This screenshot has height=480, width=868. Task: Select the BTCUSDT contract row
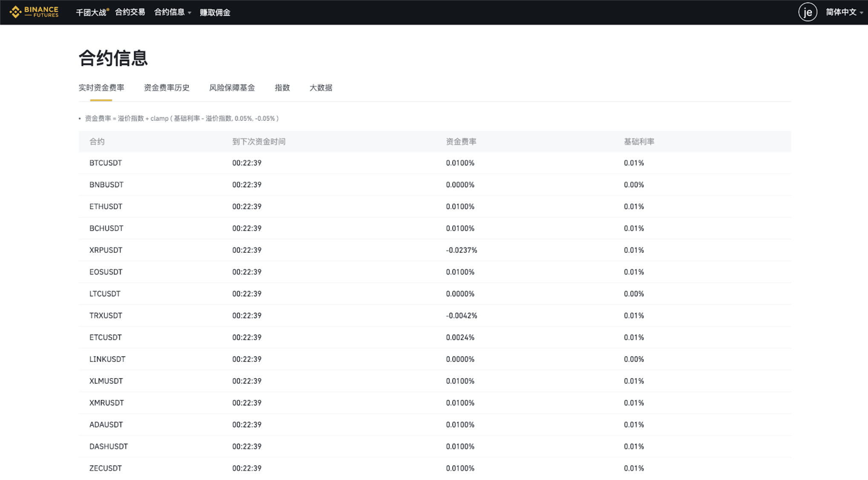106,163
